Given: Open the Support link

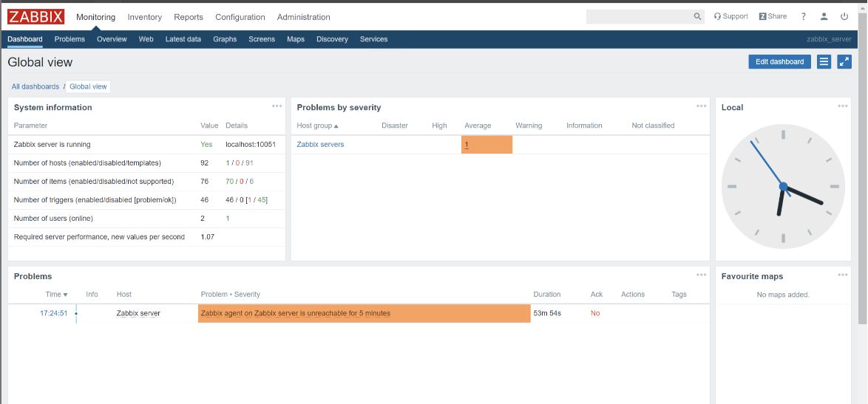Looking at the screenshot, I should [x=730, y=16].
